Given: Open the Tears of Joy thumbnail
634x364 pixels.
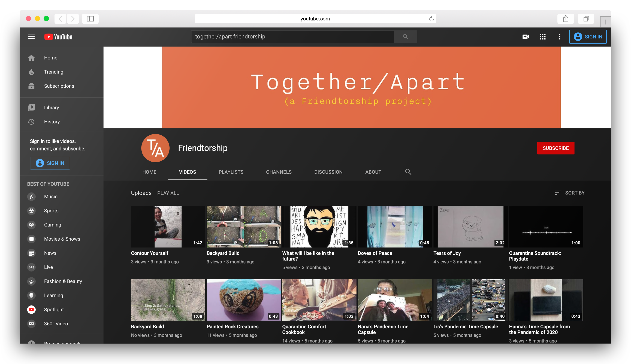Looking at the screenshot, I should [470, 227].
